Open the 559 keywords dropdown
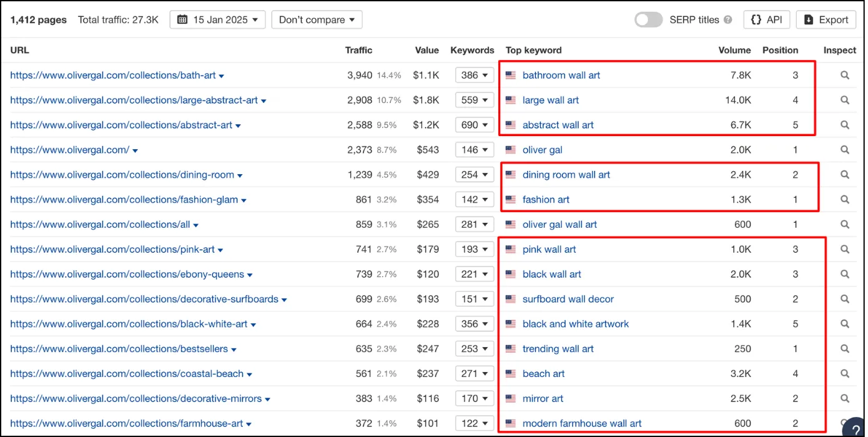The width and height of the screenshot is (868, 437). point(475,100)
